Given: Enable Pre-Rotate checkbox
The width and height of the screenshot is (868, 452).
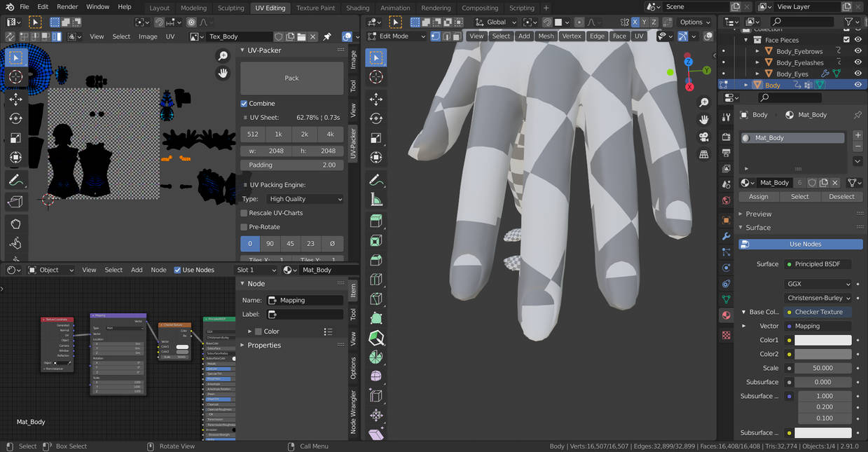Looking at the screenshot, I should coord(244,227).
